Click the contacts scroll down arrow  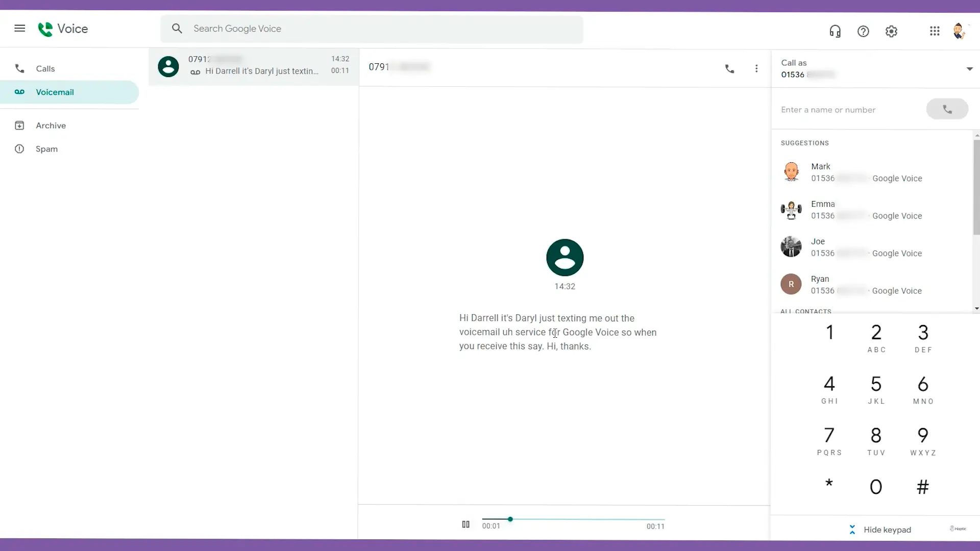(x=976, y=308)
